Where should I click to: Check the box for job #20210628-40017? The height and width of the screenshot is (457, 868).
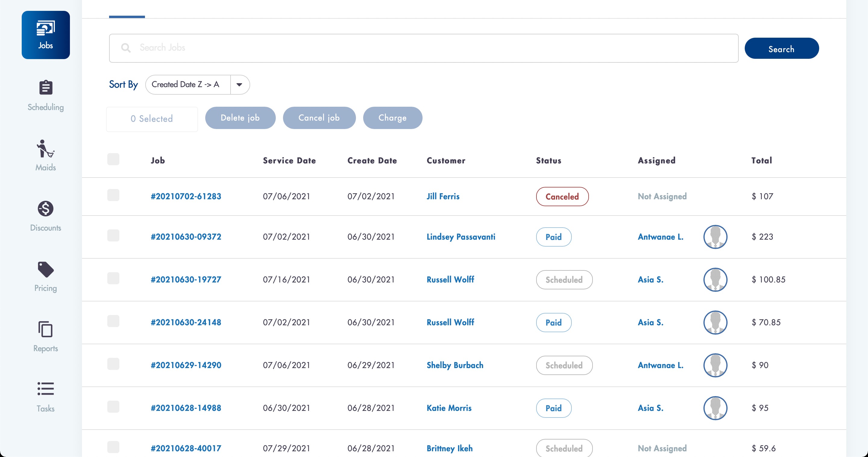pos(113,447)
